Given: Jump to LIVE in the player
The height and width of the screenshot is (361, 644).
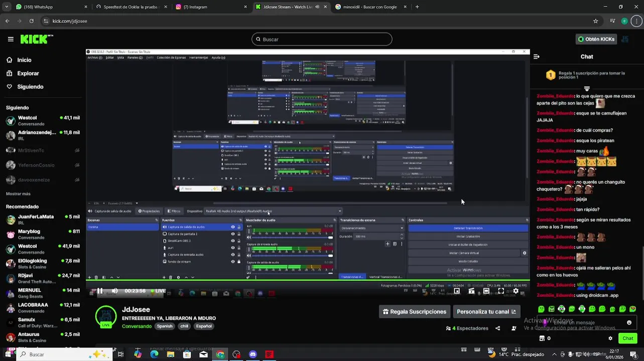Looking at the screenshot, I should [158, 291].
